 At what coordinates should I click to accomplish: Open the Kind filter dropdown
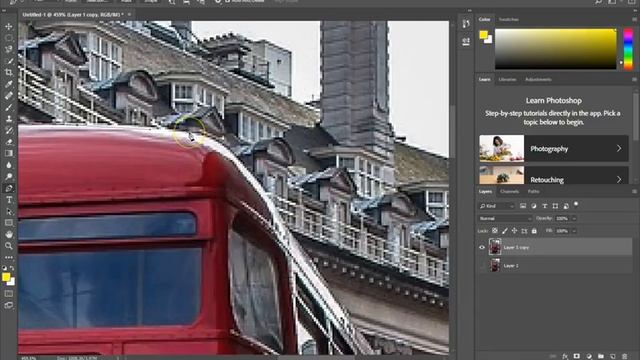[497, 206]
